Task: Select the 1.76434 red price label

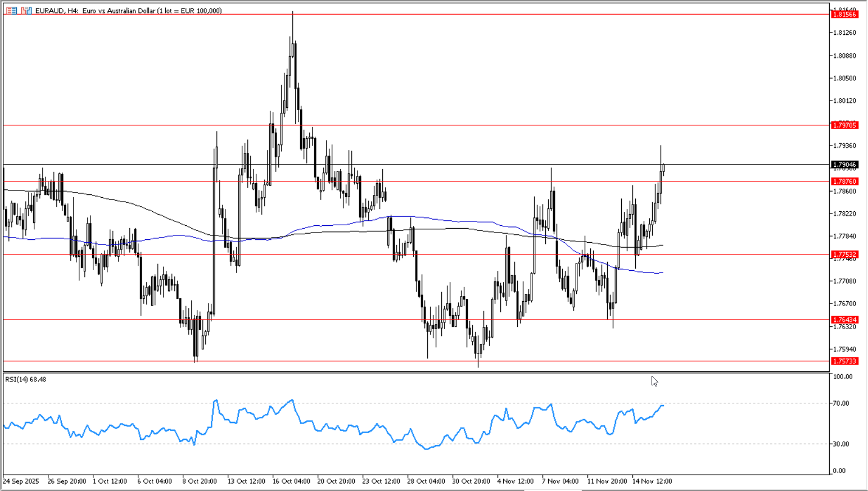Action: tap(844, 320)
